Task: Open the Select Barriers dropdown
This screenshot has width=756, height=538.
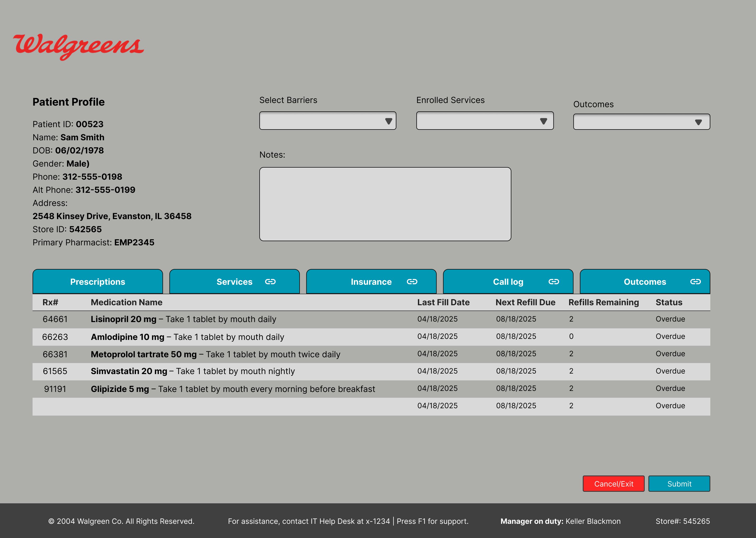Action: pyautogui.click(x=328, y=121)
